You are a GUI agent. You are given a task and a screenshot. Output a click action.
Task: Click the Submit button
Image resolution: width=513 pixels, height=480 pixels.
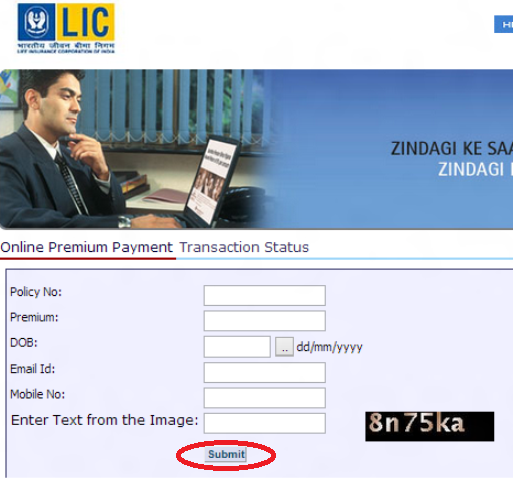click(x=226, y=454)
